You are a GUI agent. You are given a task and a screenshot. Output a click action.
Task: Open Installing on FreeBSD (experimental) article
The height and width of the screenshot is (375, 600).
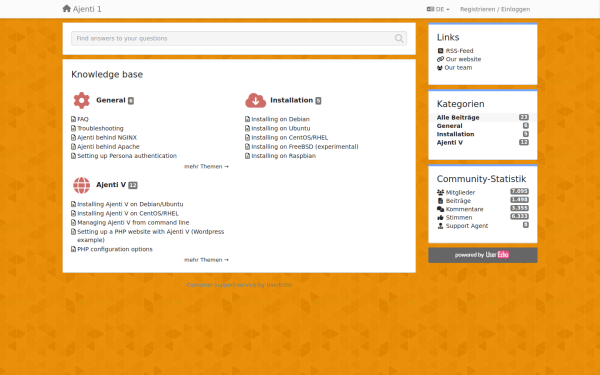[305, 147]
